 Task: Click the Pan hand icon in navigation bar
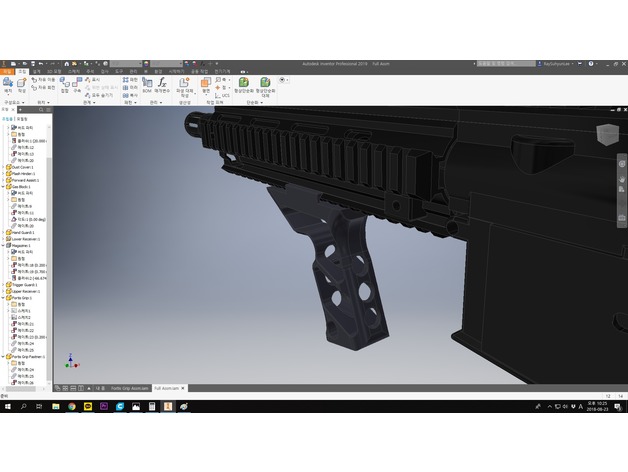622,179
